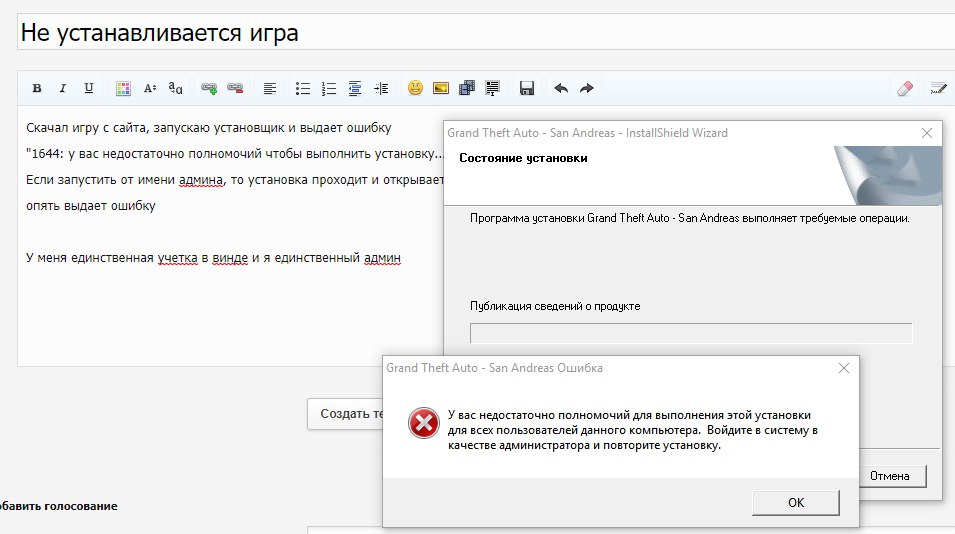The height and width of the screenshot is (534, 955).
Task: Open the font family selector icon
Action: tap(175, 88)
